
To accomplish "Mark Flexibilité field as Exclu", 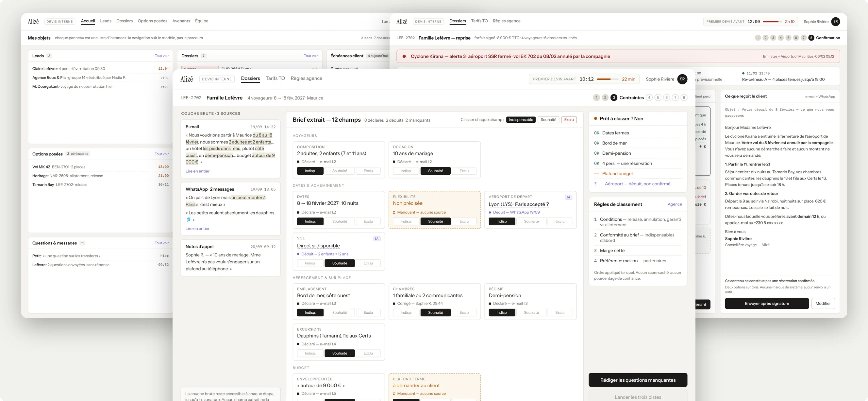I will [464, 221].
